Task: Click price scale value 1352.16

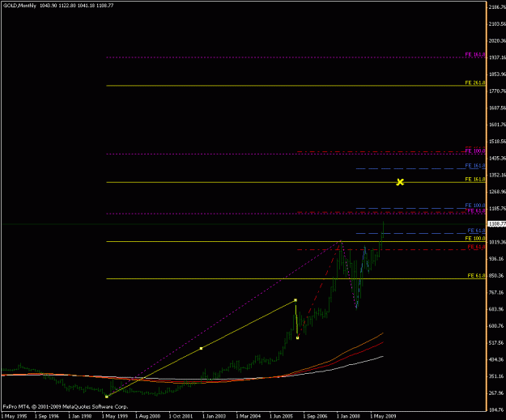Action: (497, 175)
